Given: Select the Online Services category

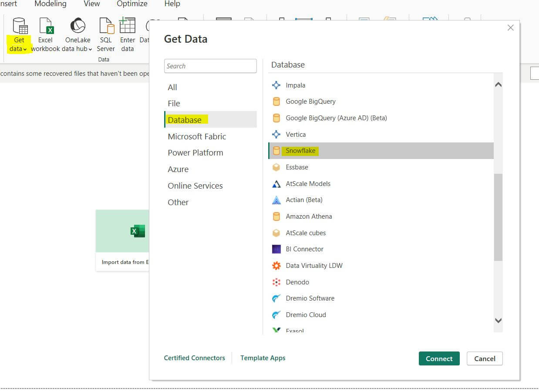Looking at the screenshot, I should (x=210, y=186).
